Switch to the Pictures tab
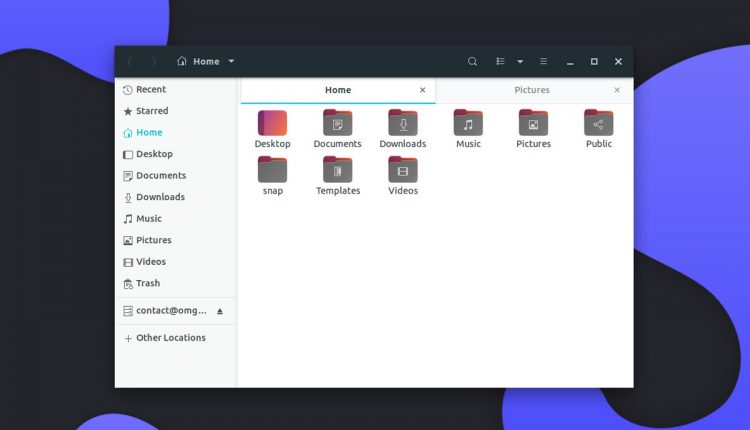The height and width of the screenshot is (430, 750). pyautogui.click(x=534, y=90)
